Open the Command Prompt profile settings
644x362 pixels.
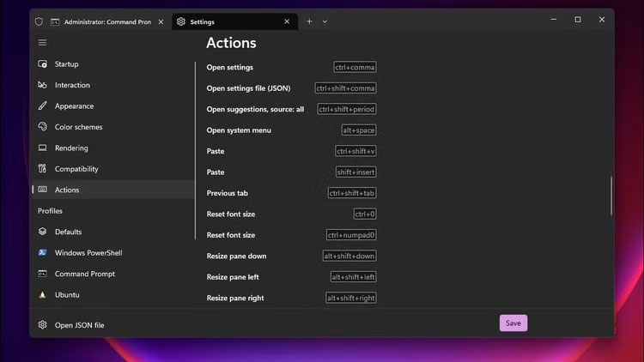tap(113, 274)
